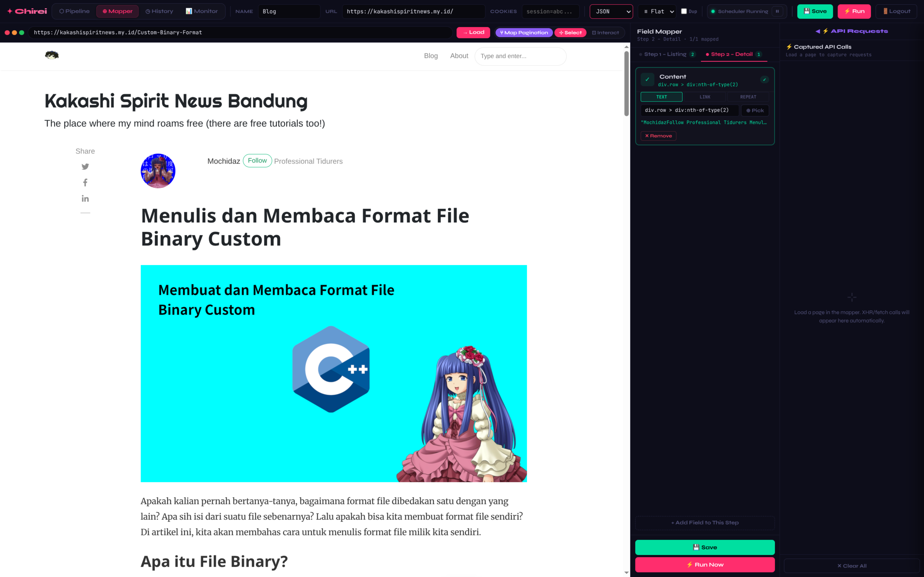Image resolution: width=924 pixels, height=577 pixels.
Task: Switch to the Mapper view
Action: 117,11
